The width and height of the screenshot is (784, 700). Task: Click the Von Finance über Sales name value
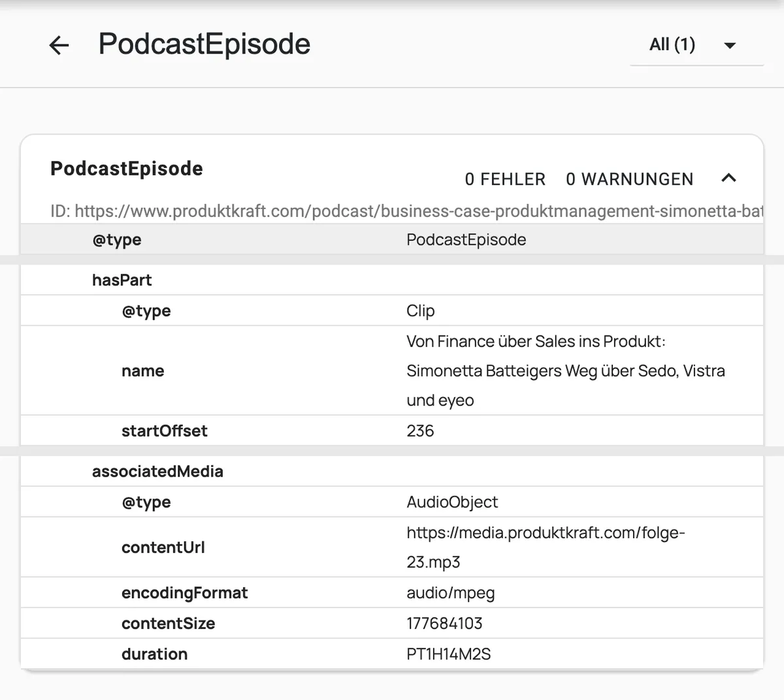click(566, 371)
